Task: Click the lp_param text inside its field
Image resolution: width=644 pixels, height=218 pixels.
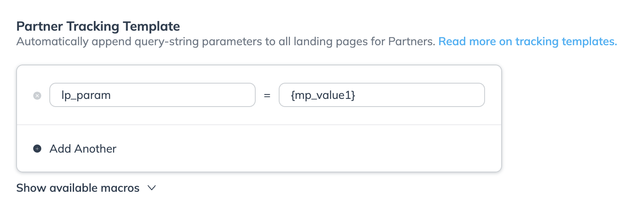Action: [86, 95]
